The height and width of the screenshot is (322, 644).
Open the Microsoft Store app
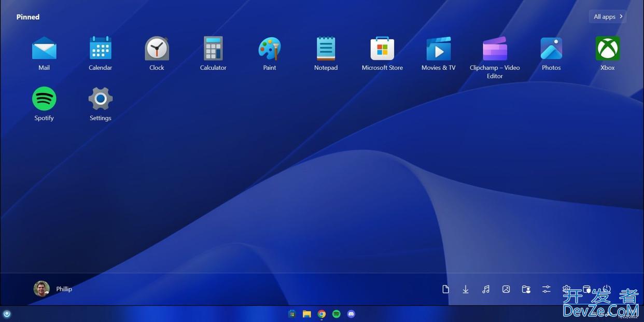tap(382, 53)
